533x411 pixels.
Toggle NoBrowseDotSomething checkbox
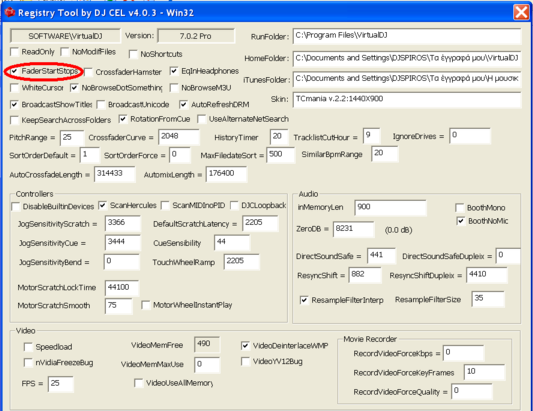pos(74,88)
